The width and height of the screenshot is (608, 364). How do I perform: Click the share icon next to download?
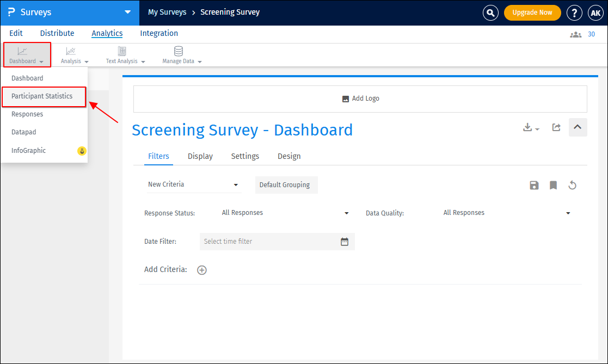click(x=556, y=127)
